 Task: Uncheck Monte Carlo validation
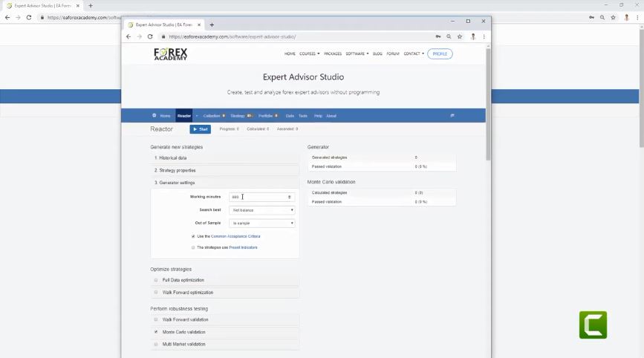(156, 332)
